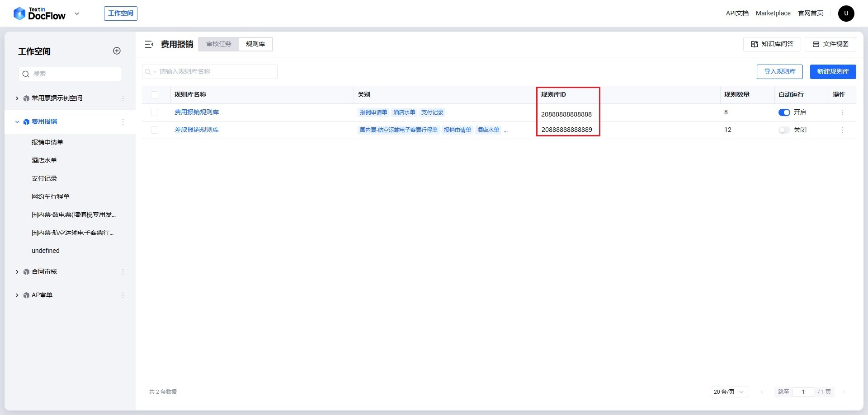Click the previous page arrow
868x415 pixels.
762,392
